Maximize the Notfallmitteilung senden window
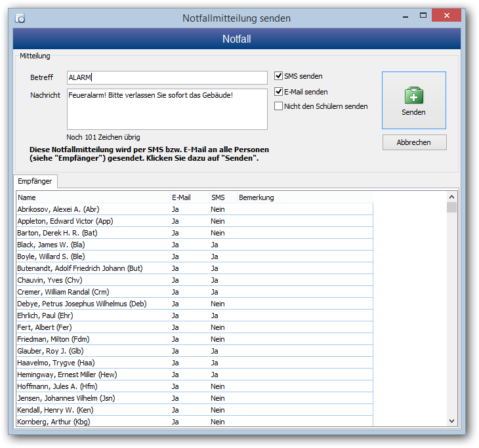This screenshot has height=448, width=479. [425, 16]
